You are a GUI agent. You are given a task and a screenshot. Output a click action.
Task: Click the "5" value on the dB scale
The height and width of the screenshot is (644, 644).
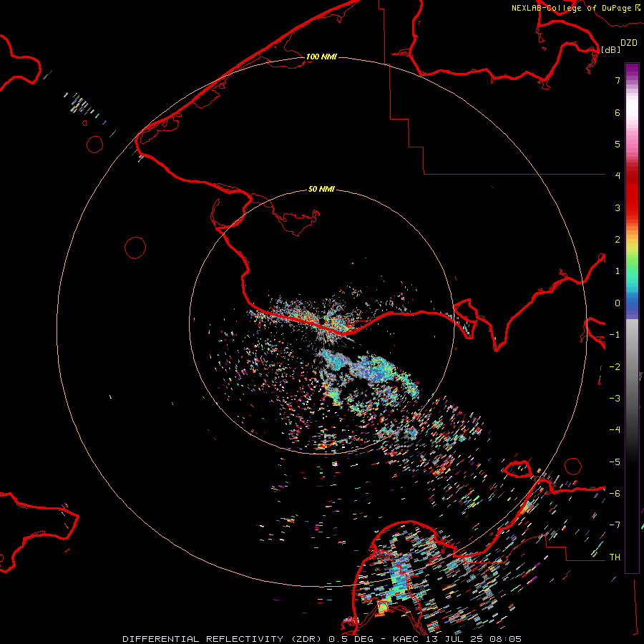pos(618,144)
